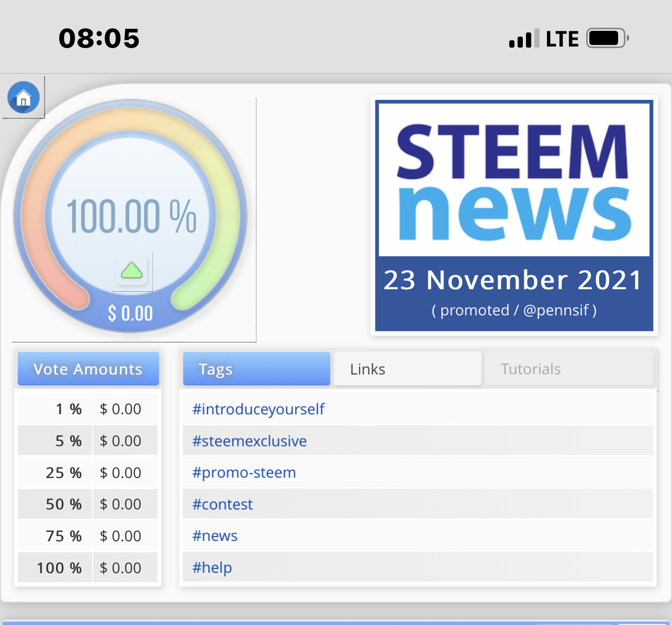Click the 100.00 % voting power gauge
Viewport: 672px width, 625px height.
tap(131, 215)
